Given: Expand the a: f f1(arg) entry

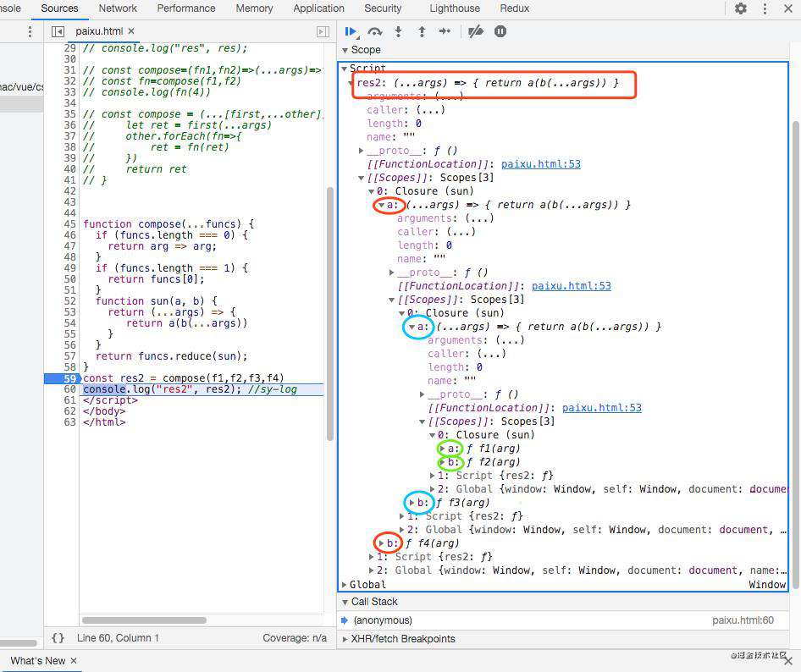Looking at the screenshot, I should click(x=443, y=449).
